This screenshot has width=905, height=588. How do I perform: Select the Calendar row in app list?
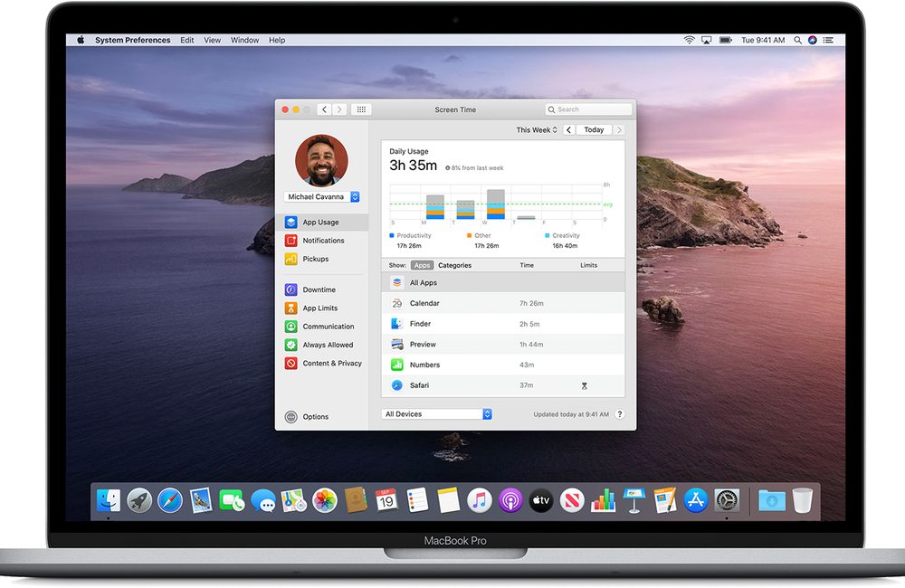coord(503,303)
